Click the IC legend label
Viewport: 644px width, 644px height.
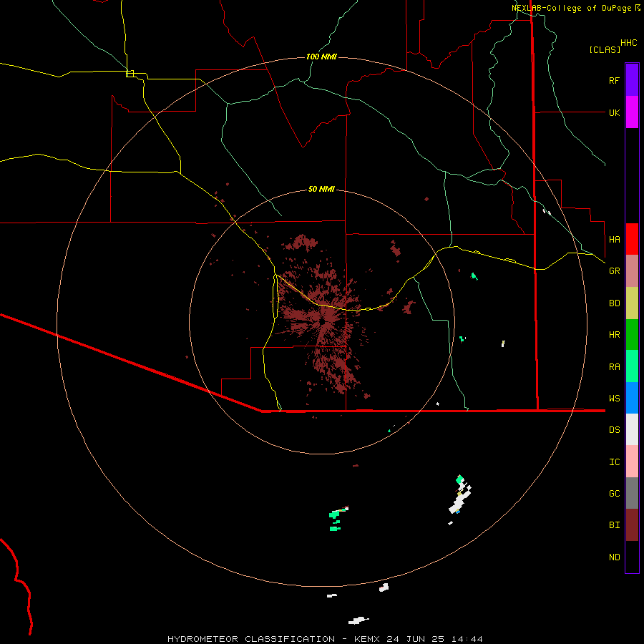[614, 462]
